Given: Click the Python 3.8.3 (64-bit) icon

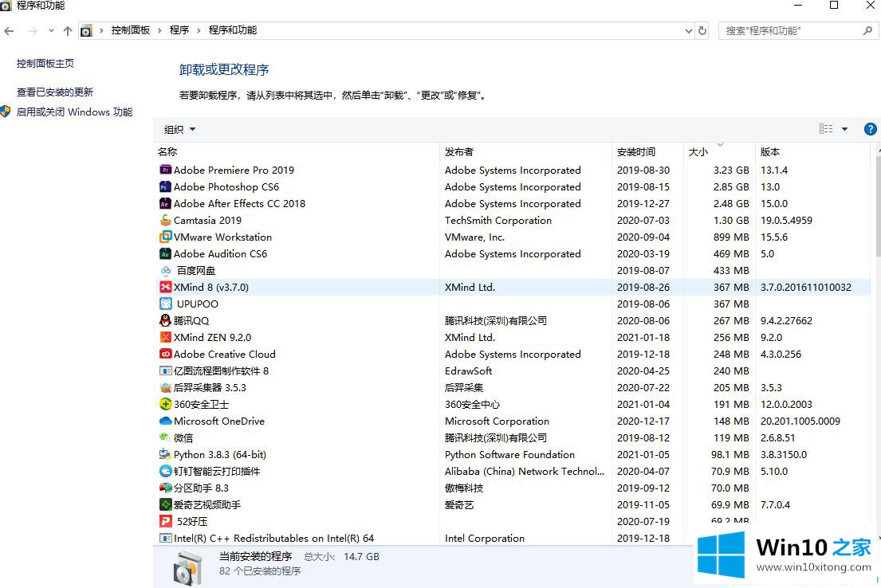Looking at the screenshot, I should (x=165, y=454).
